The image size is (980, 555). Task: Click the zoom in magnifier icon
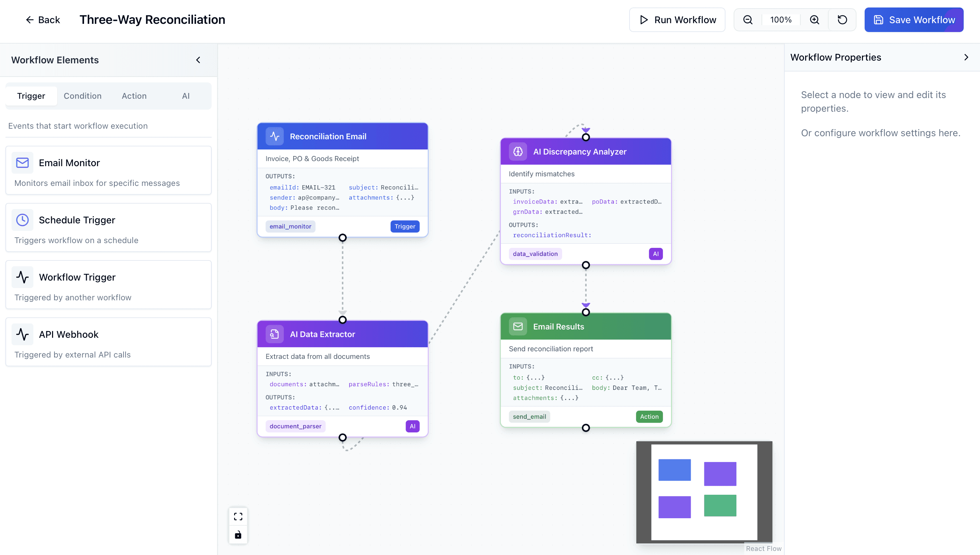[x=814, y=20]
